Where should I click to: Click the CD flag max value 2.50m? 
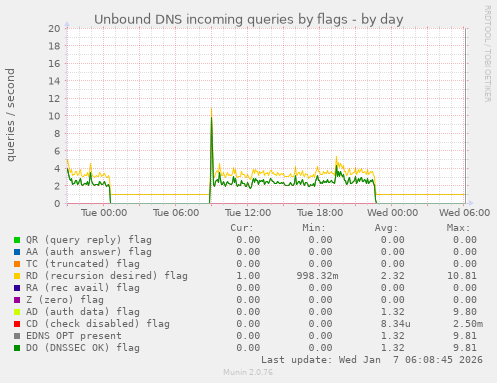click(x=468, y=324)
